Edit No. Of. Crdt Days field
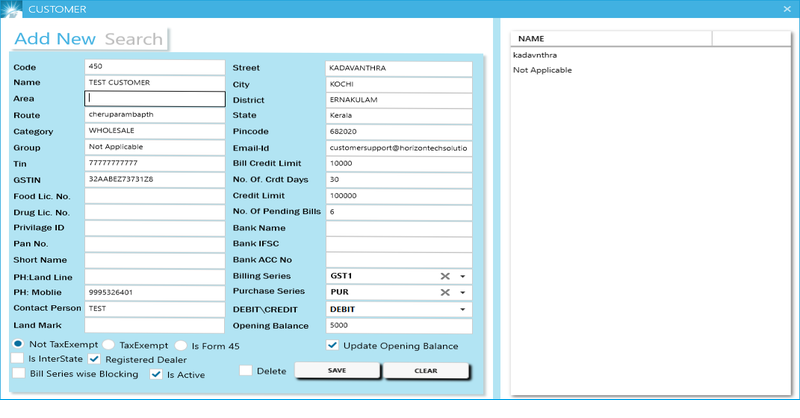Screen dimensions: 800x418 coord(398,180)
